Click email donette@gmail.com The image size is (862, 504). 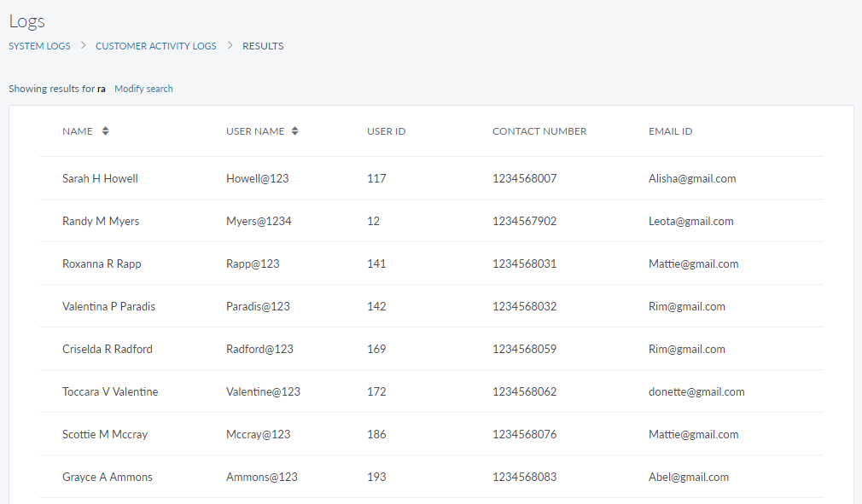pyautogui.click(x=696, y=391)
